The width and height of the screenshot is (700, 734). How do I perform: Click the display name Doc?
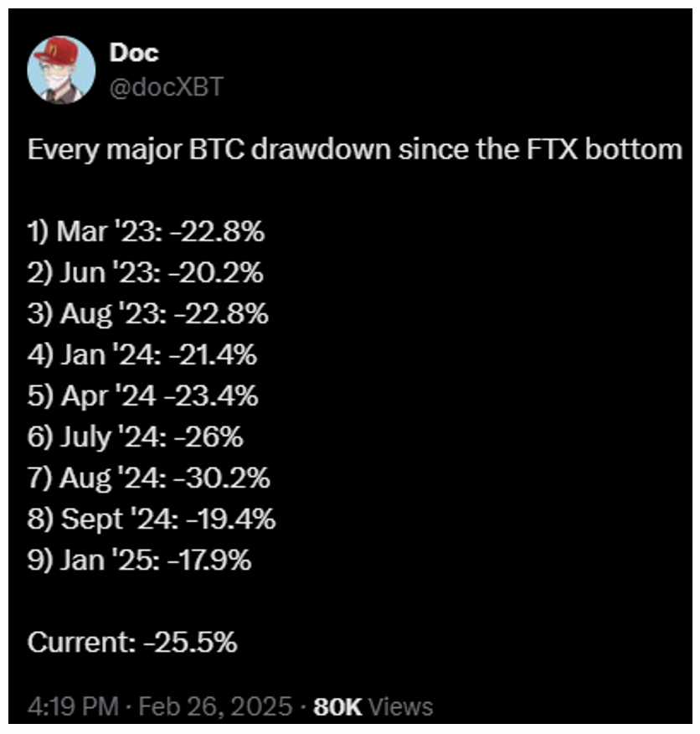pyautogui.click(x=134, y=53)
